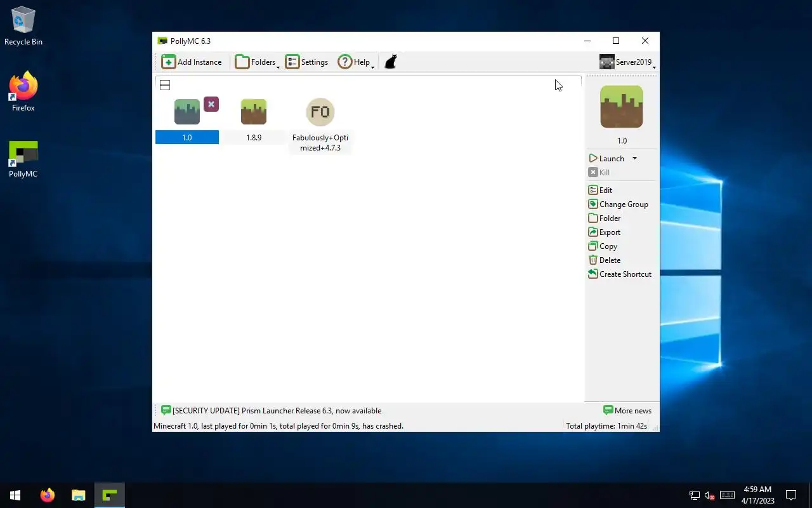Viewport: 812px width, 508px height.
Task: Click the PollyMC icon in the title bar
Action: click(162, 41)
